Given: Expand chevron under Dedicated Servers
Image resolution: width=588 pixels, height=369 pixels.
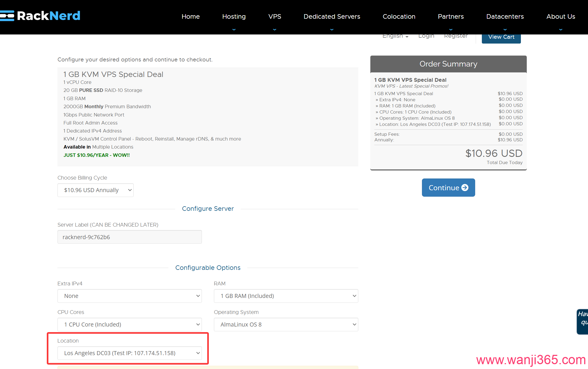Looking at the screenshot, I should click(332, 30).
